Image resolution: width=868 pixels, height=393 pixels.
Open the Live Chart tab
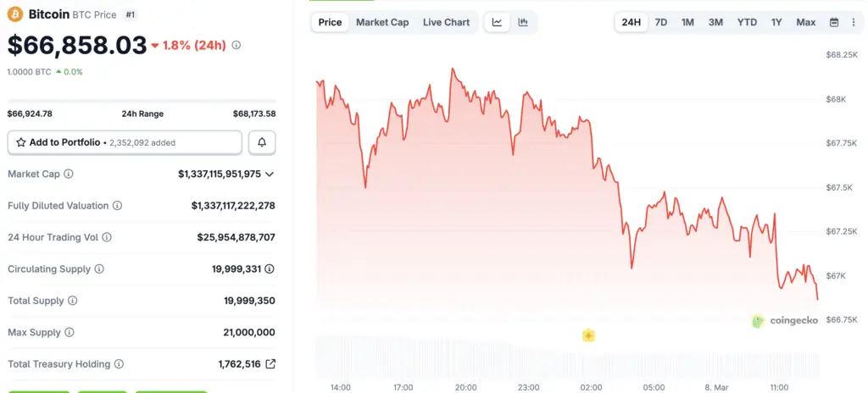446,22
